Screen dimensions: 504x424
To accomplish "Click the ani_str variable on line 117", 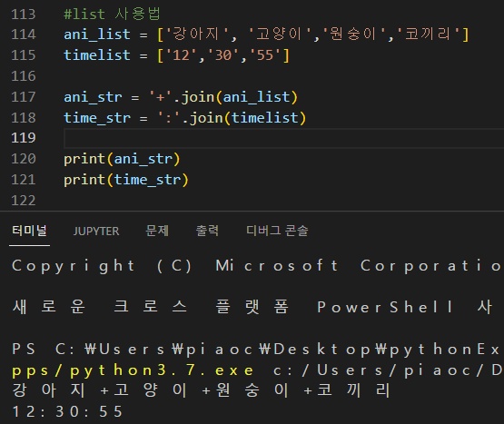I will [93, 97].
